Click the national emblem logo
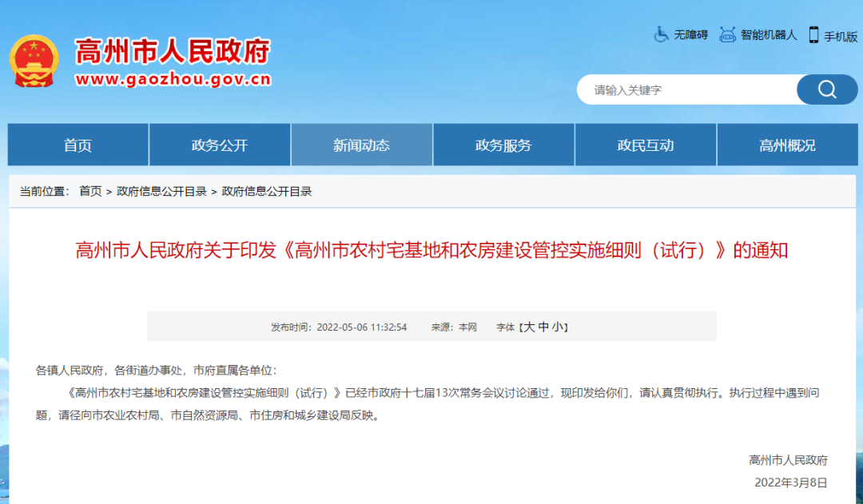Screen dimensions: 863x504 click(34, 61)
